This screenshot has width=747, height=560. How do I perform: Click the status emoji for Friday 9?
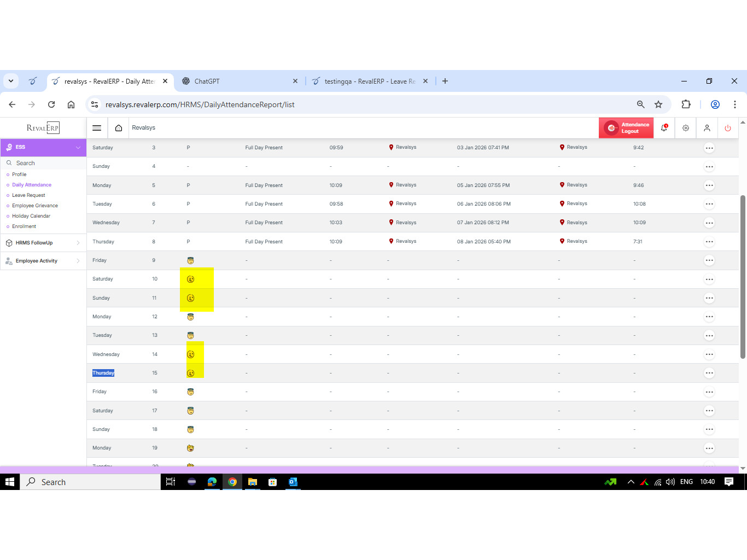tap(190, 261)
